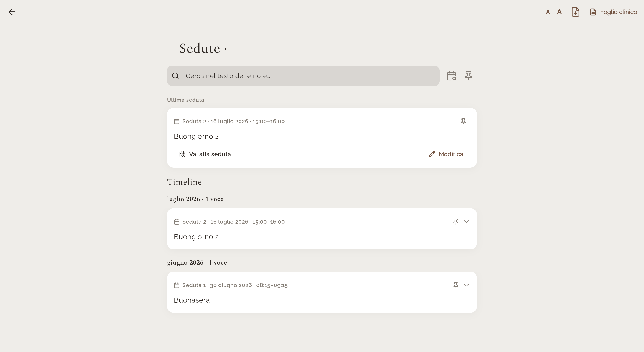Screen dimensions: 644x352
Task: Click the magnifier search icon
Action: (175, 76)
